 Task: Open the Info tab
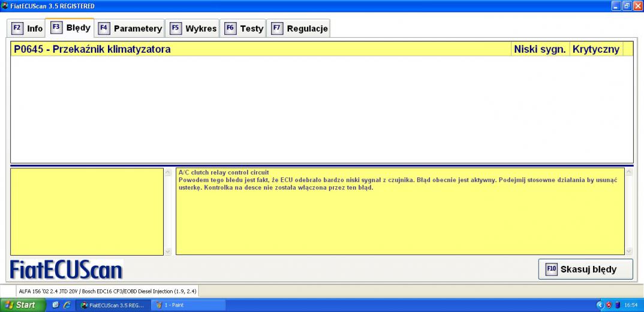click(x=27, y=28)
